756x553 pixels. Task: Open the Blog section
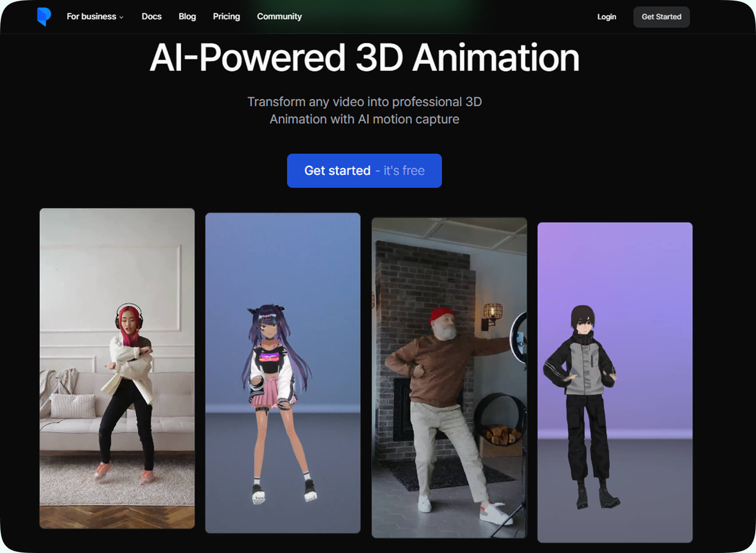[187, 16]
